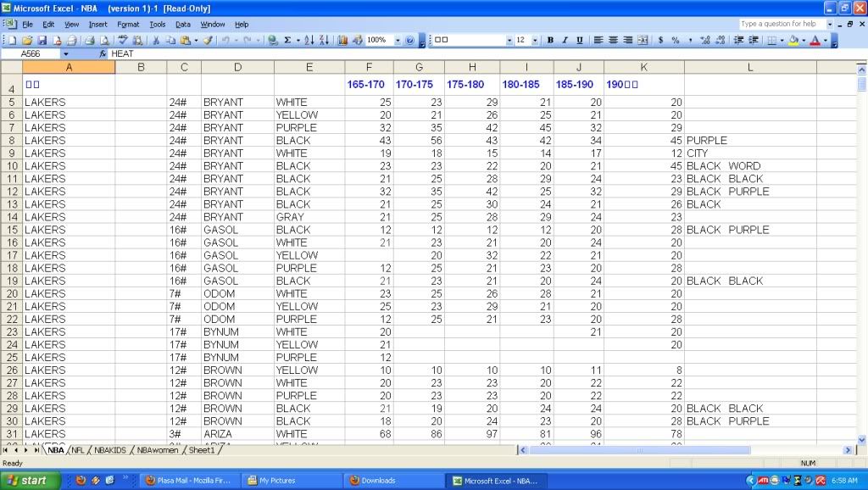Click the Print icon in the toolbar
The image size is (868, 490).
tap(90, 40)
